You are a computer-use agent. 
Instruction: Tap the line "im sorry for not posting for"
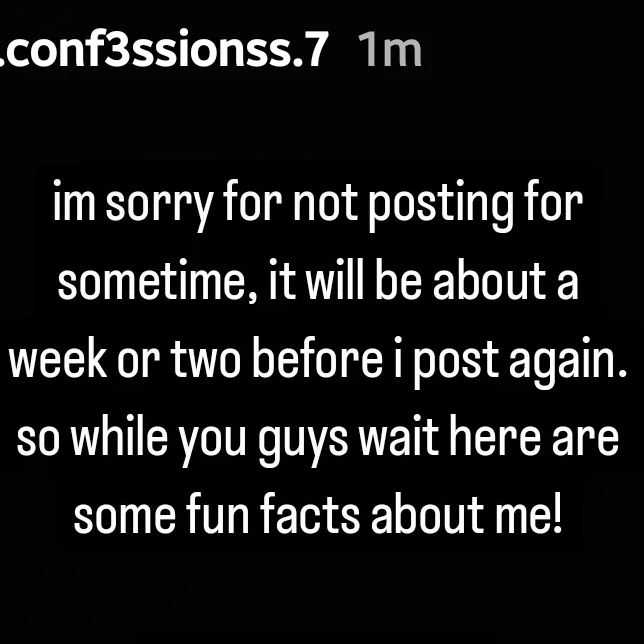[x=318, y=207]
